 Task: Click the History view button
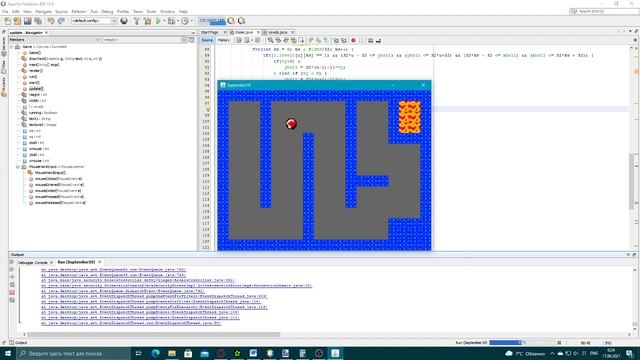coord(224,40)
